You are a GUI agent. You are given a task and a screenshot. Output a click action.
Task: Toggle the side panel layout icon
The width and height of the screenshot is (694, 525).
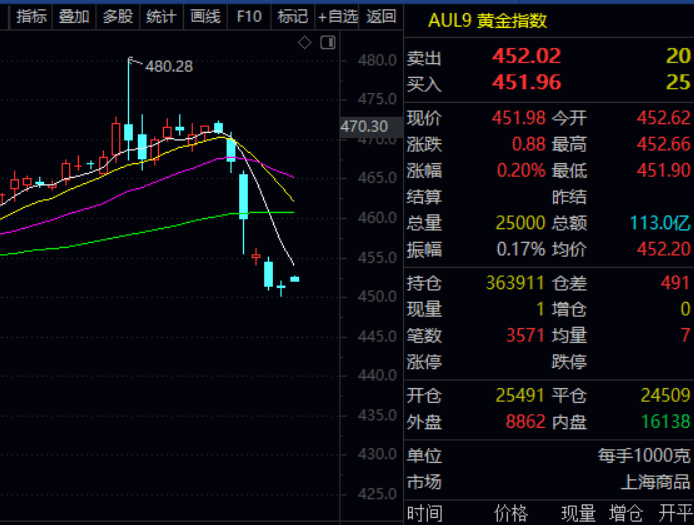point(326,42)
